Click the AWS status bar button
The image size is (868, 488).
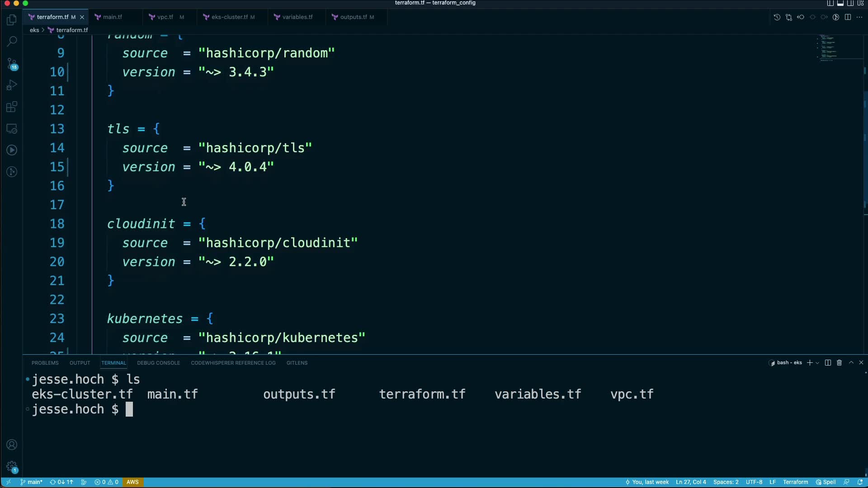(x=132, y=482)
